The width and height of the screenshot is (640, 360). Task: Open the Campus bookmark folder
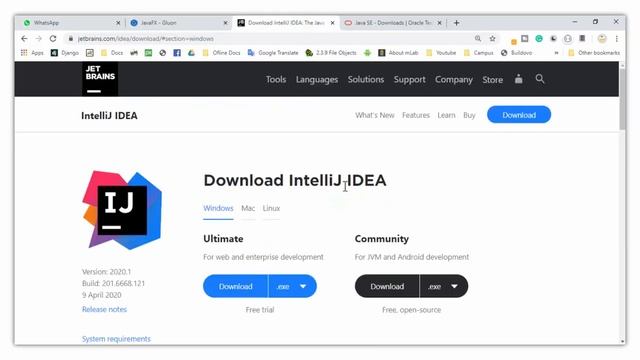point(478,53)
